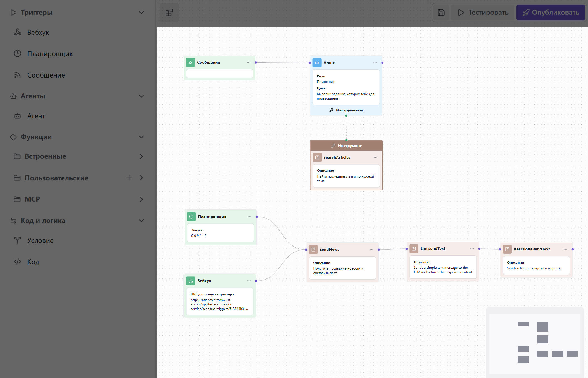Click the layout blocks icon in toolbar
Image resolution: width=588 pixels, height=378 pixels.
(169, 13)
